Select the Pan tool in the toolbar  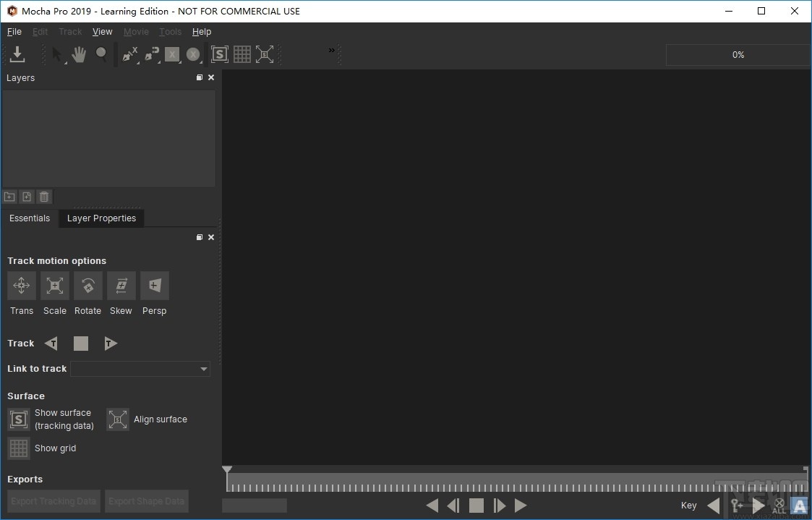[78, 54]
